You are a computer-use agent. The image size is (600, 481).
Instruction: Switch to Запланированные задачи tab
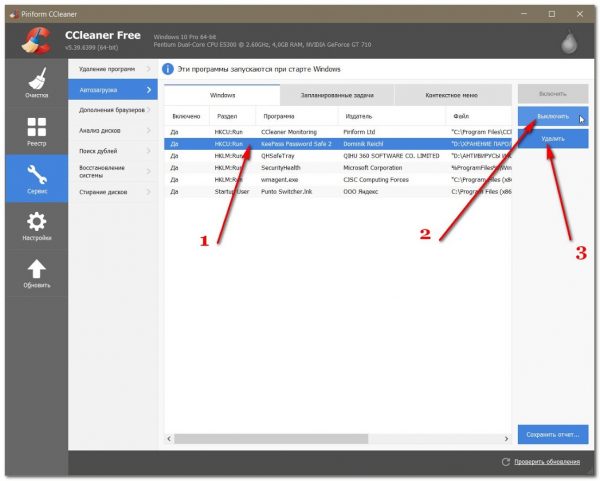click(337, 95)
